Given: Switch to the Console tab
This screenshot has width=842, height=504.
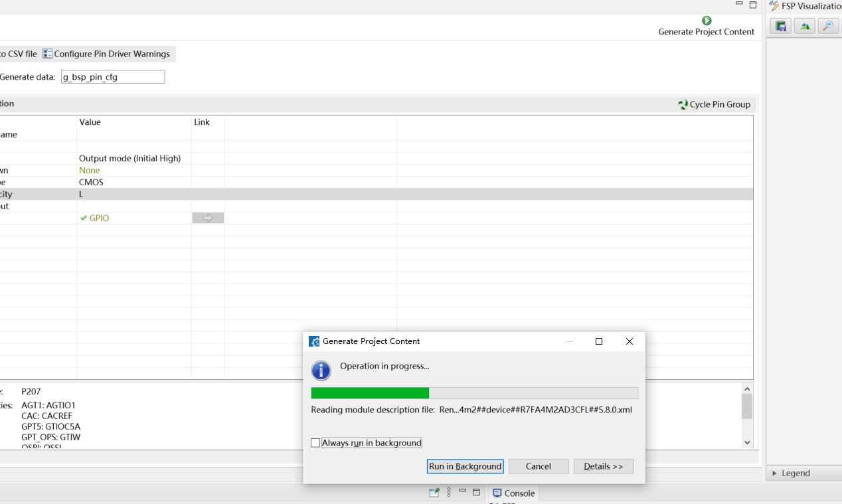Looking at the screenshot, I should pyautogui.click(x=513, y=493).
